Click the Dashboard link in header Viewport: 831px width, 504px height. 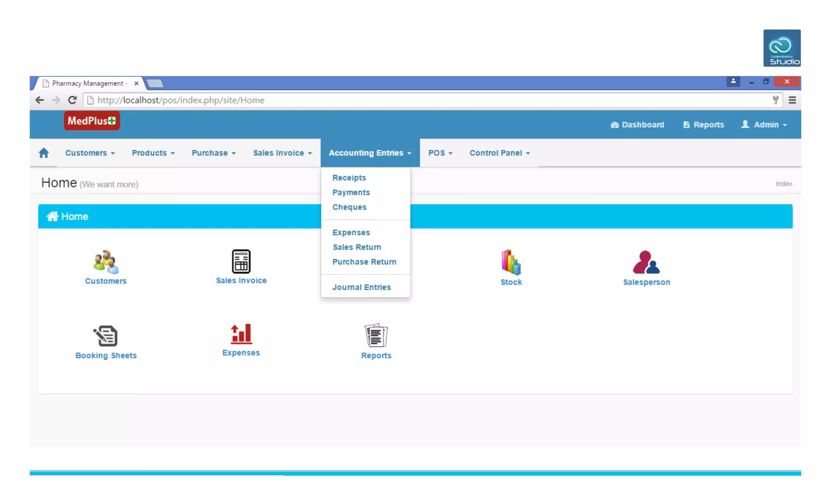point(637,124)
